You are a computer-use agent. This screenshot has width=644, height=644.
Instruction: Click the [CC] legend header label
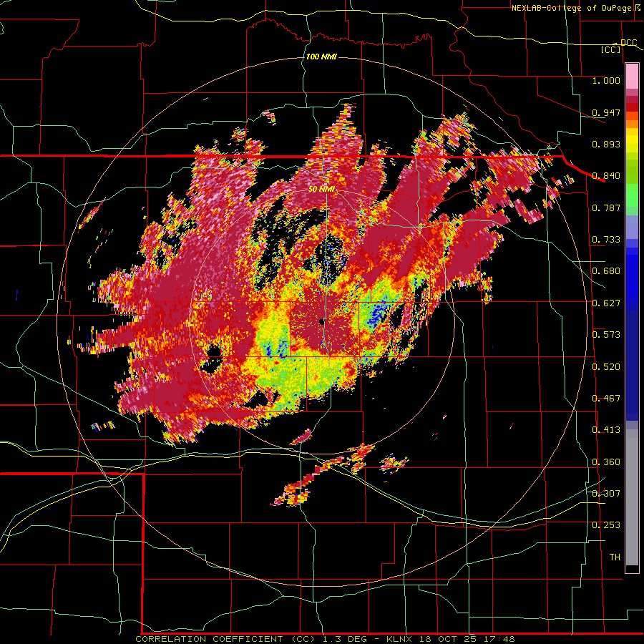coord(611,49)
